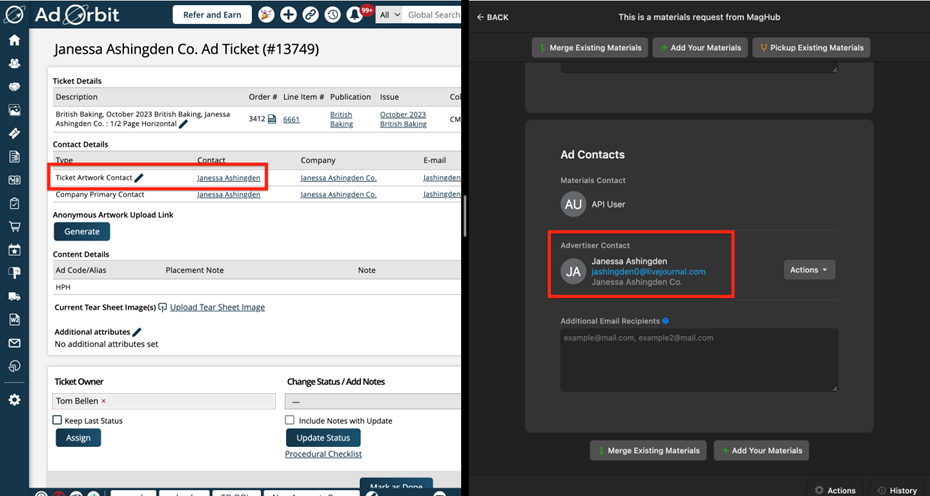Click bottom Merge Existing Materials button

[648, 450]
